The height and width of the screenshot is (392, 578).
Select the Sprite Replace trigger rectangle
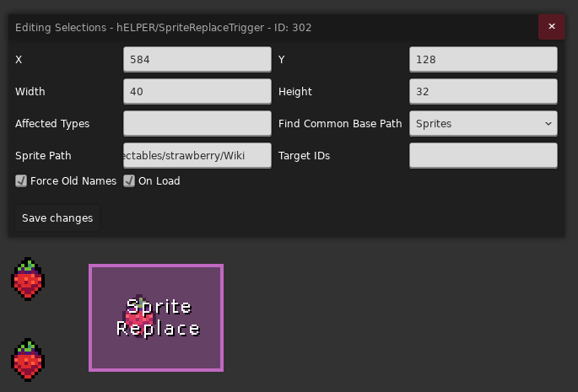(156, 318)
